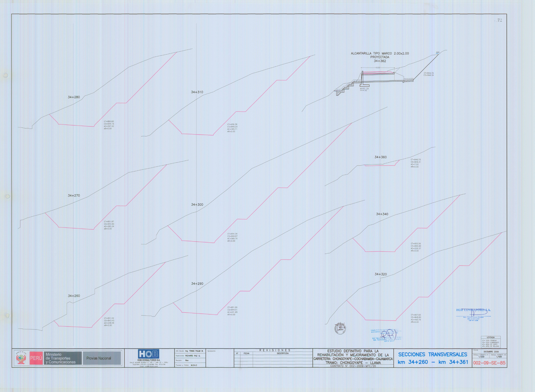Click "CS=846.34" beside the culvert
Viewport: 535px width, 392px height.
coord(429,75)
